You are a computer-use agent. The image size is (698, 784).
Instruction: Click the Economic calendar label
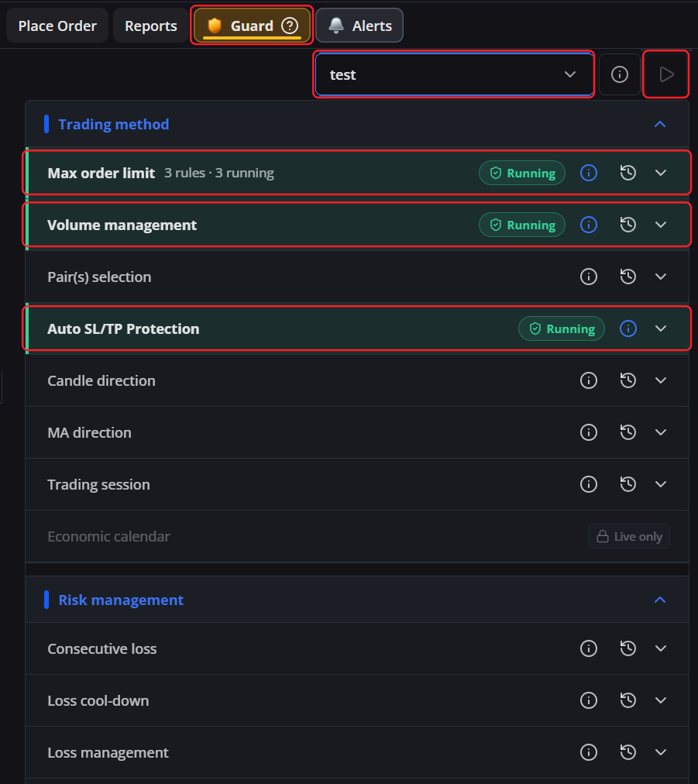[108, 537]
